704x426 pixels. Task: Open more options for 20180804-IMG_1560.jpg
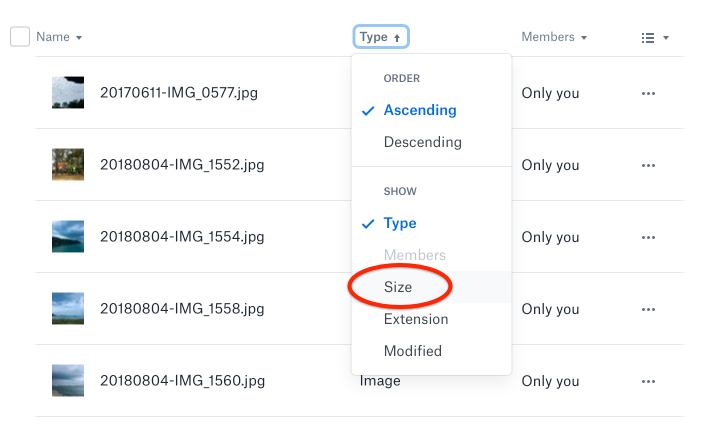[x=648, y=381]
